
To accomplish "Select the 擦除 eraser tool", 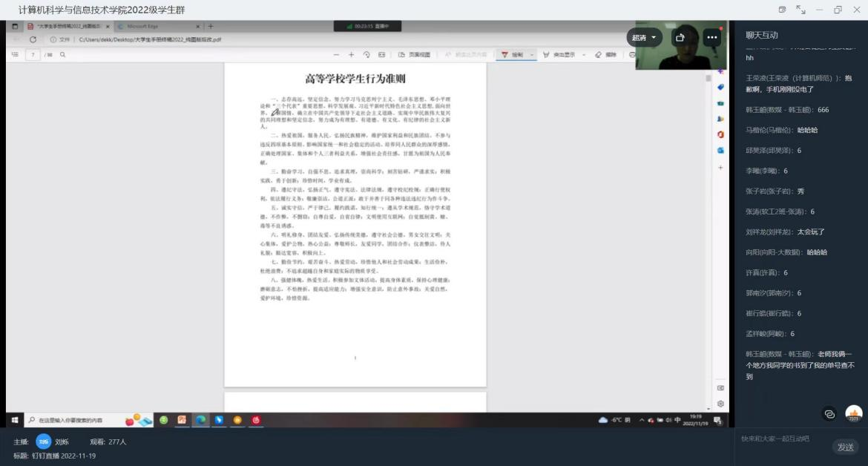I will coord(606,55).
